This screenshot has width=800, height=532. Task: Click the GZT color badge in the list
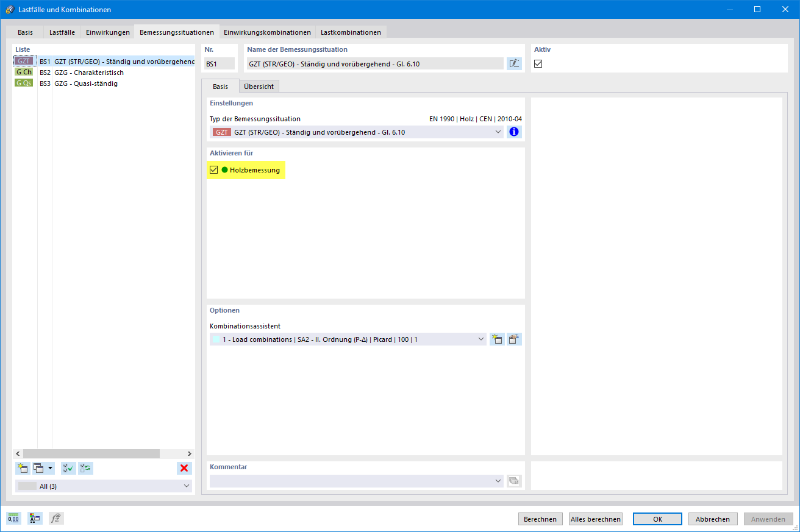pyautogui.click(x=24, y=62)
